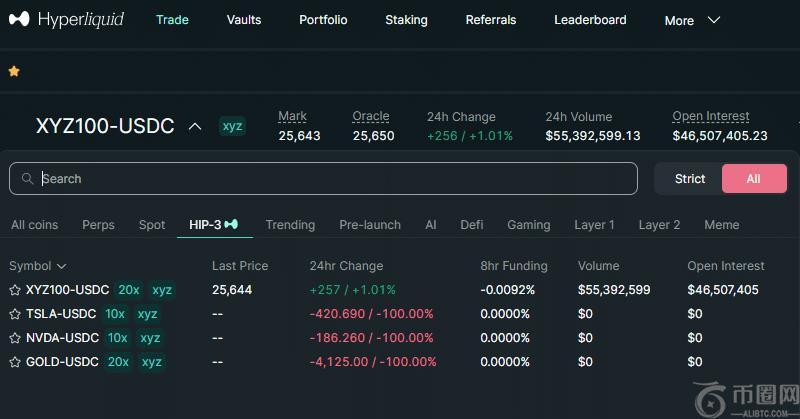Expand the More menu in navigation

point(692,20)
